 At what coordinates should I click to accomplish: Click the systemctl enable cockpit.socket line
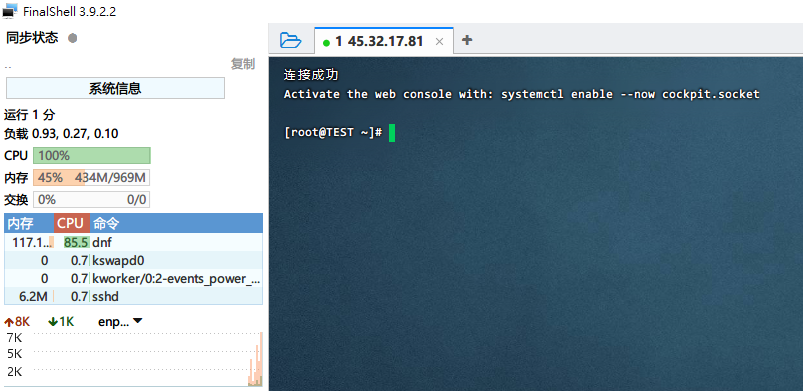(522, 94)
